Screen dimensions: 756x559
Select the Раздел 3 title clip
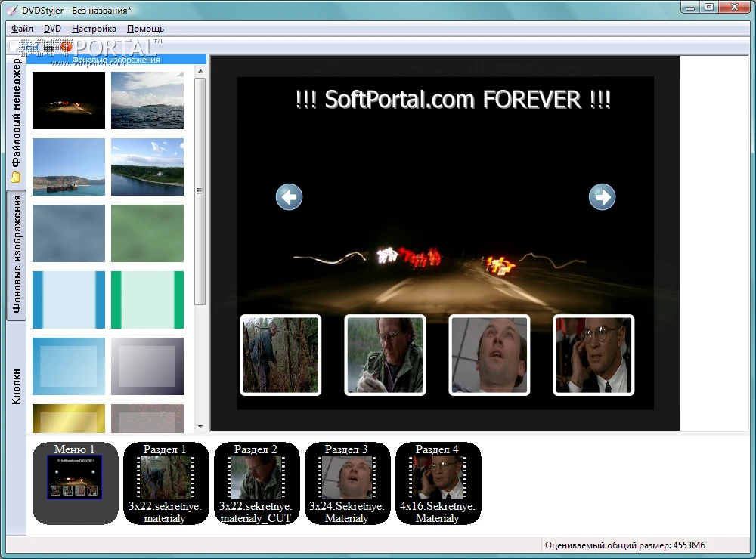coord(347,483)
